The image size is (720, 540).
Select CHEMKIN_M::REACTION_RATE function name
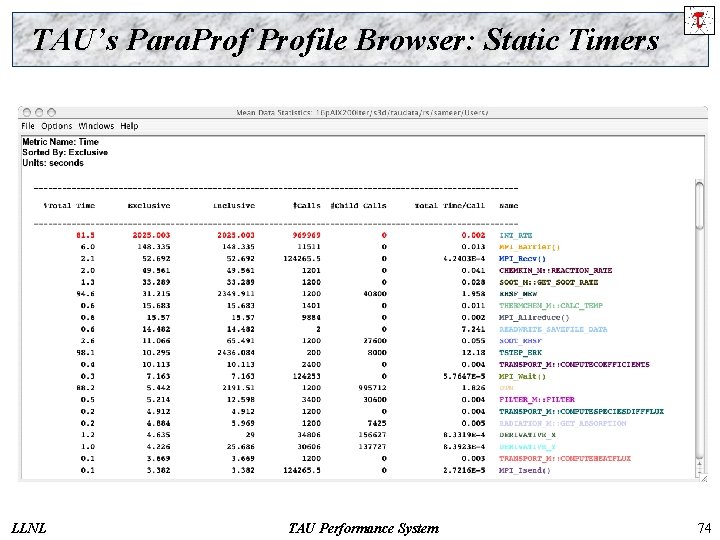pos(556,270)
